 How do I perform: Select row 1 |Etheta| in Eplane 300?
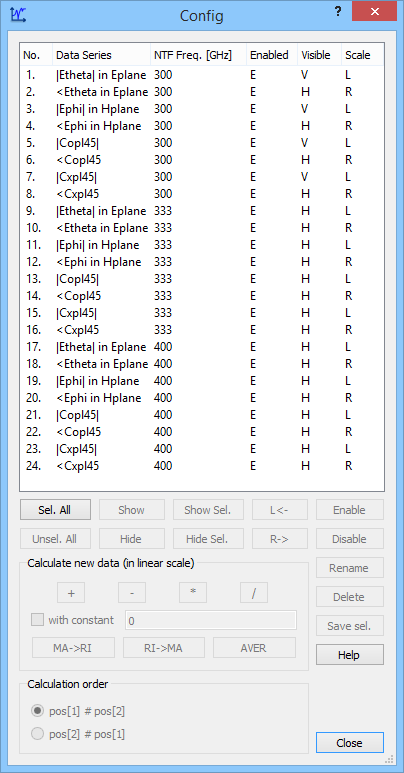tap(202, 75)
